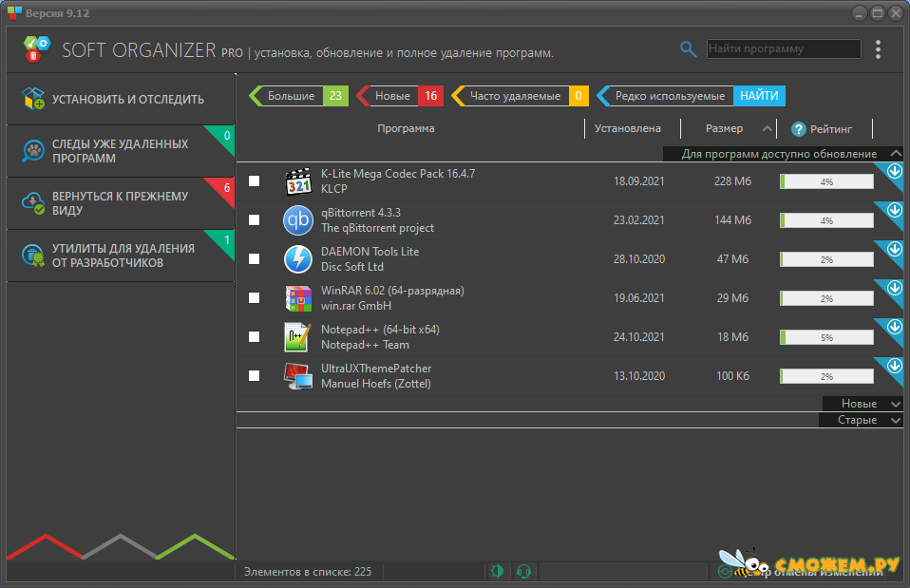Open 'Установить и отследить' section
The width and height of the screenshot is (910, 588).
click(x=121, y=99)
